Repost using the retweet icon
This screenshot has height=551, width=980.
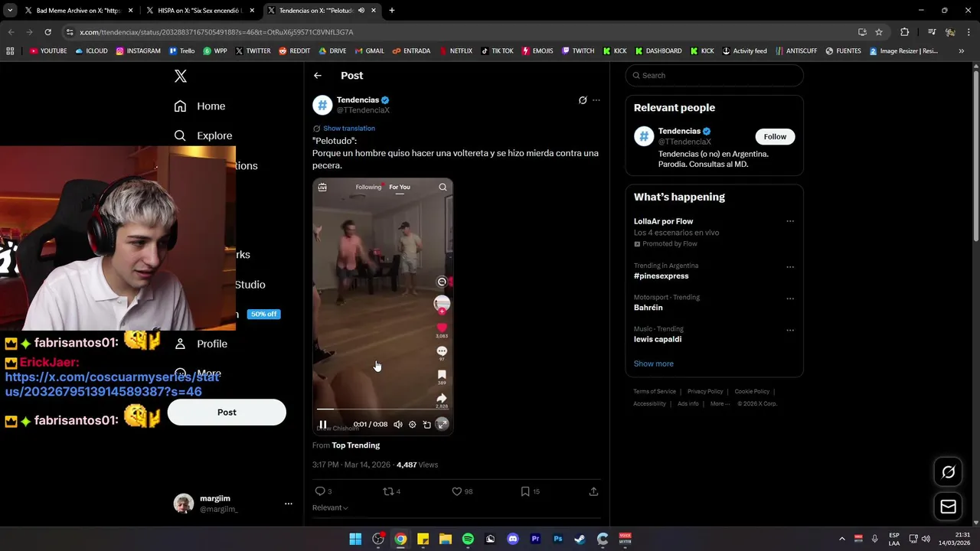click(388, 491)
